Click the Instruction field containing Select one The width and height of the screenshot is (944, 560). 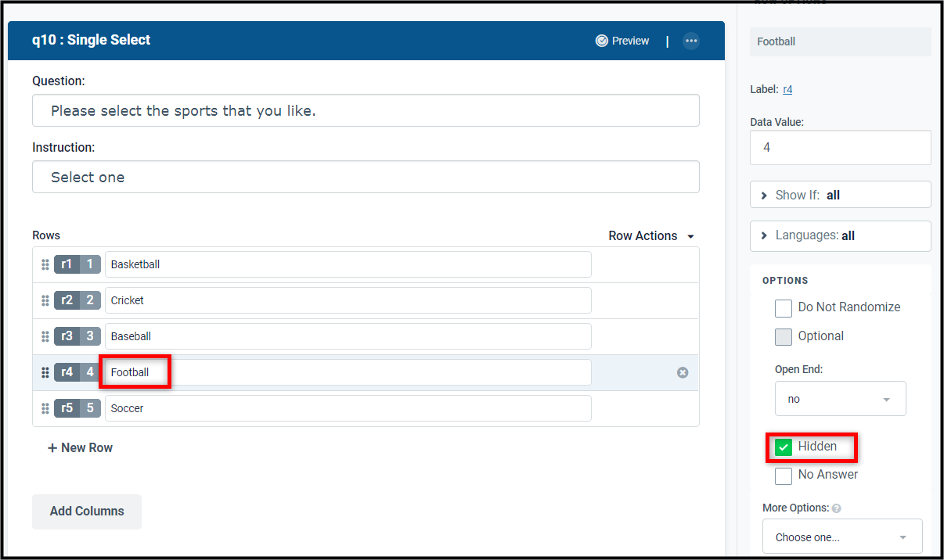(366, 177)
